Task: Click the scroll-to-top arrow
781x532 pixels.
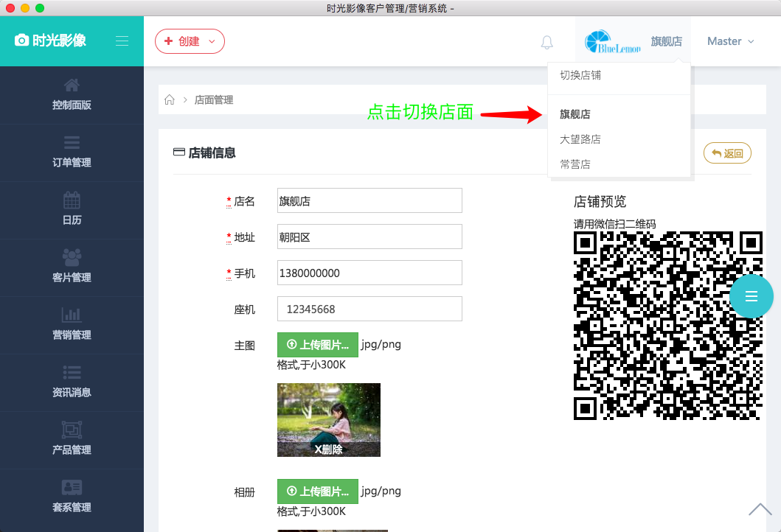Action: point(760,509)
